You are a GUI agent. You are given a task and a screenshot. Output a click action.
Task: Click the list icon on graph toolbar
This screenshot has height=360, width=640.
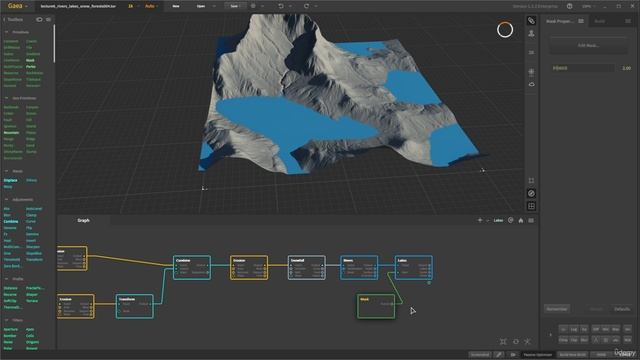click(x=531, y=220)
